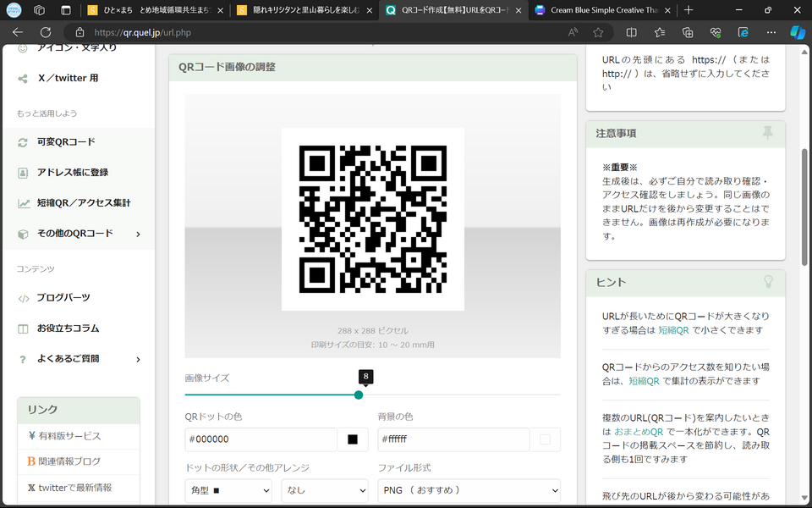Select アドレス帳に登録 in the sidebar

pos(72,173)
